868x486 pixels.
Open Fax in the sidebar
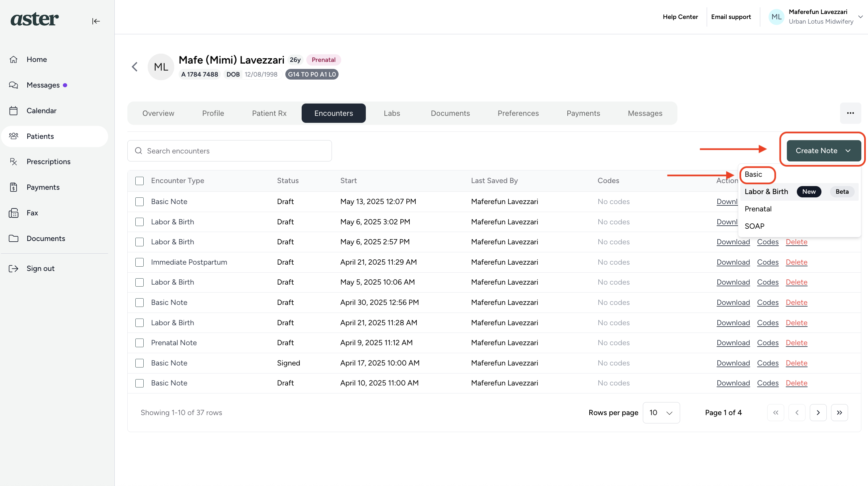(32, 213)
